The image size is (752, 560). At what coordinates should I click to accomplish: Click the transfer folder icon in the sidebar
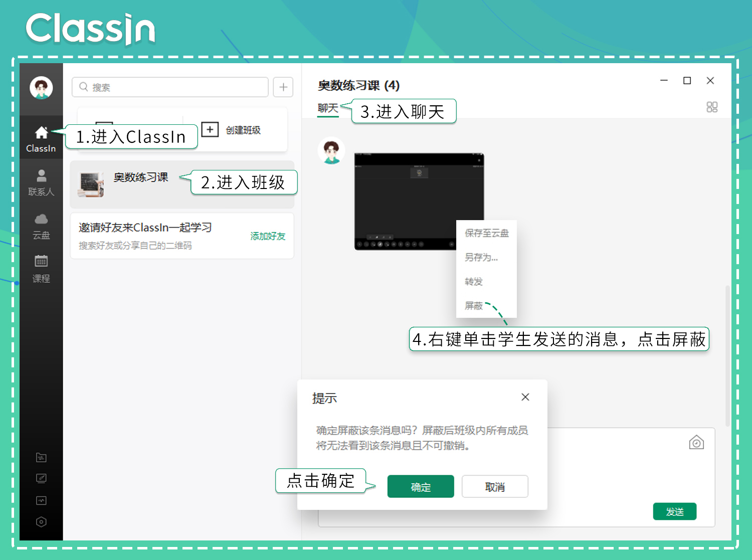41,457
